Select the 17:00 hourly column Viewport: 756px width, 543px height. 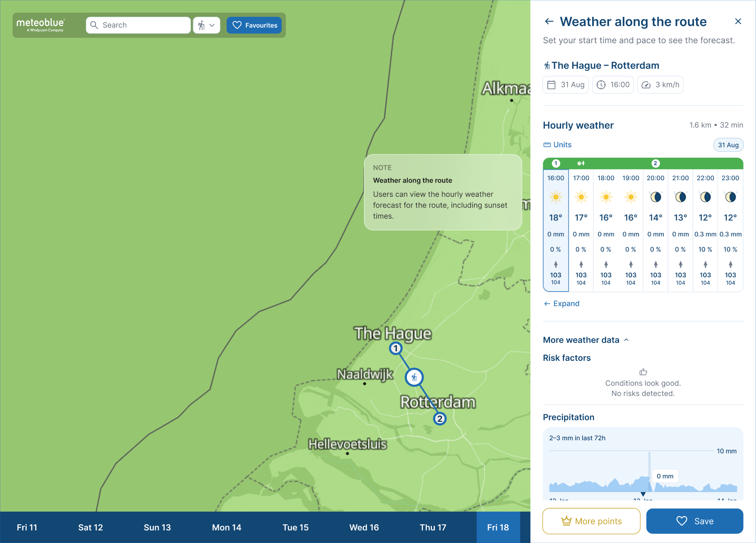581,230
